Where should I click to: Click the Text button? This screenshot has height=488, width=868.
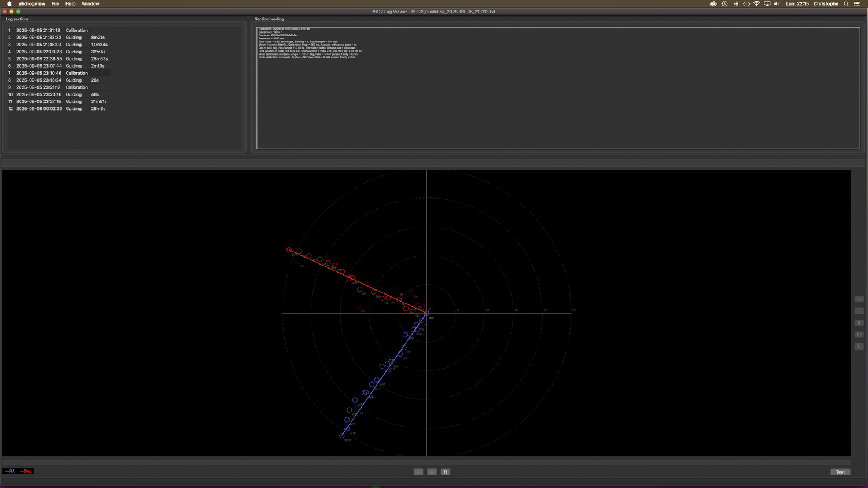840,472
